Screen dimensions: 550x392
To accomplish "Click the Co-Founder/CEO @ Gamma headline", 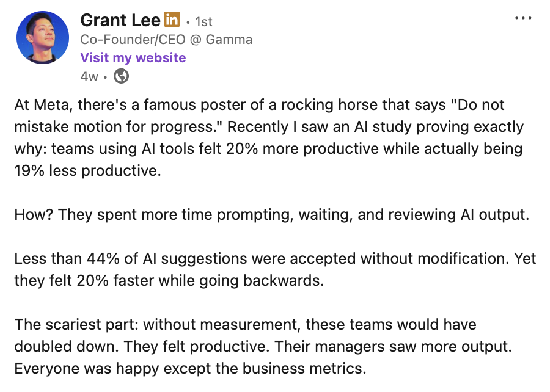I will click(166, 40).
